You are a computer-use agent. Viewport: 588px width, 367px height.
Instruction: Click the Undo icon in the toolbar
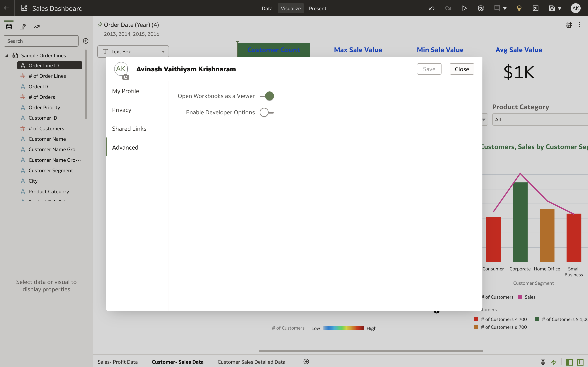coord(431,8)
